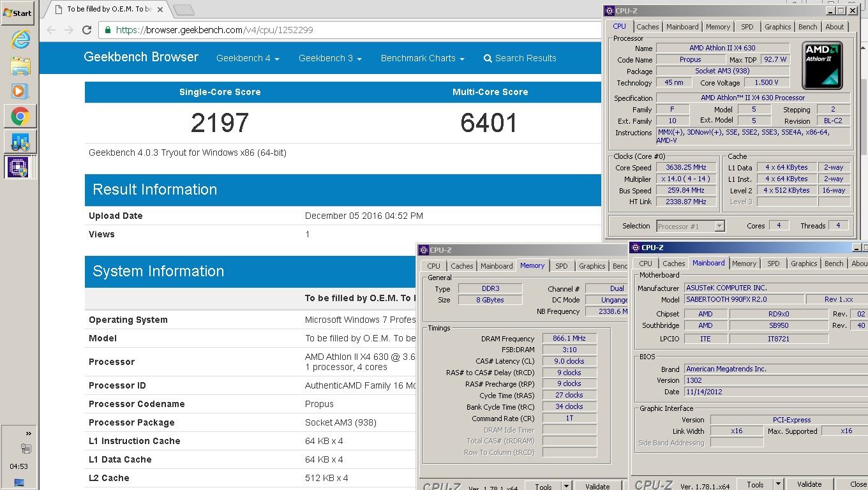Image resolution: width=868 pixels, height=490 pixels.
Task: Select the CPU-Z chip icon in the taskbar
Action: pyautogui.click(x=20, y=167)
